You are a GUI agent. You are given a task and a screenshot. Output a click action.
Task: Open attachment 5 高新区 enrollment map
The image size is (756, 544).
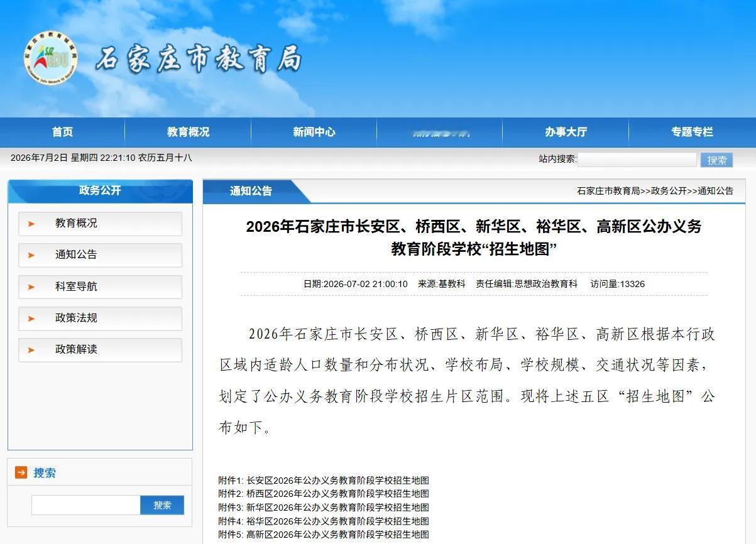click(324, 535)
